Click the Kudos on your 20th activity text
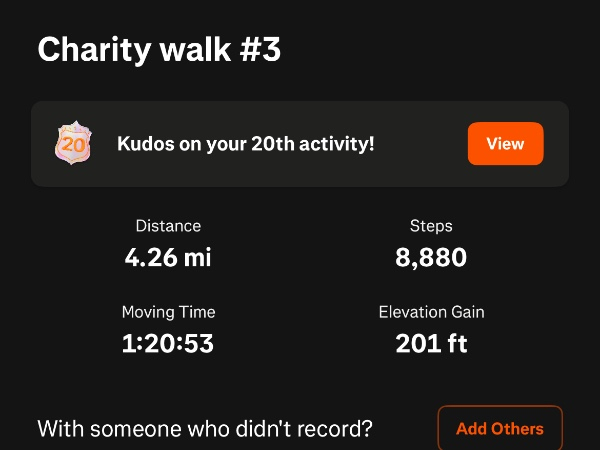This screenshot has width=600, height=450. 246,144
